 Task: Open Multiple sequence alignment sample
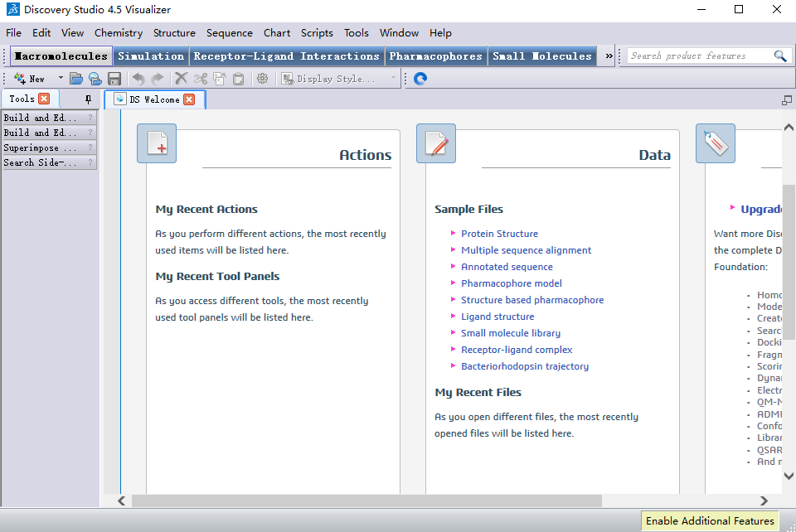click(526, 250)
